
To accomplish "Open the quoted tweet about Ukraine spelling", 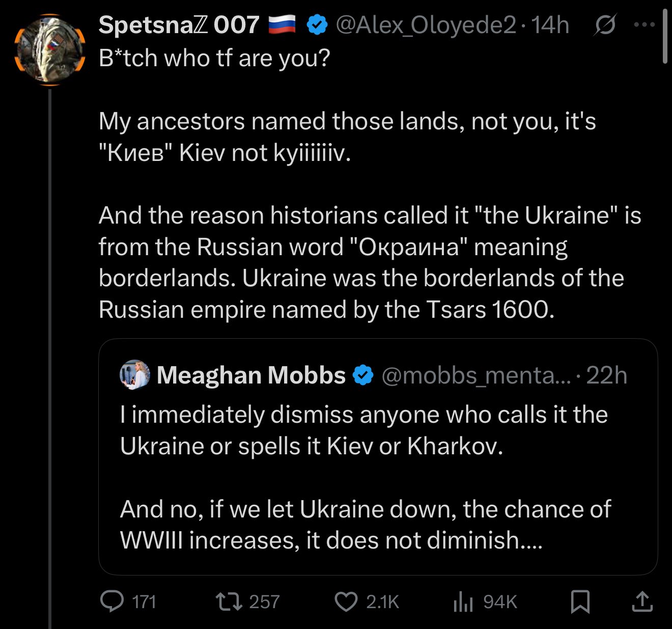I will pos(378,457).
